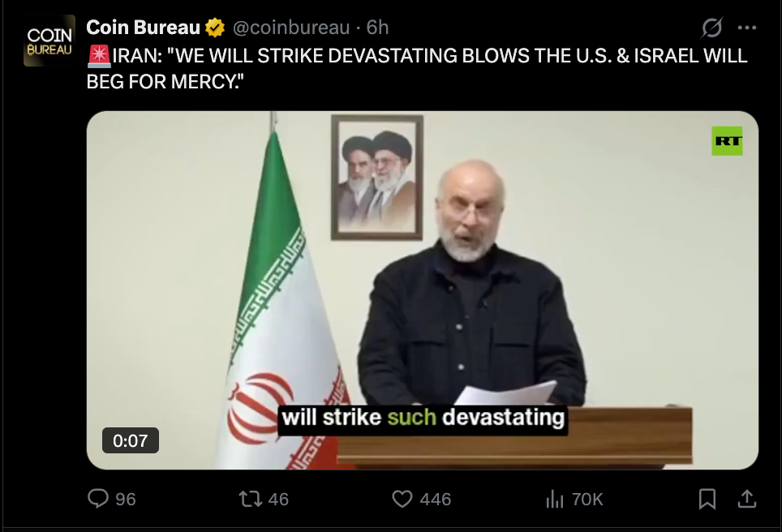The width and height of the screenshot is (782, 532).
Task: Open the repost arrows menu
Action: point(251,499)
